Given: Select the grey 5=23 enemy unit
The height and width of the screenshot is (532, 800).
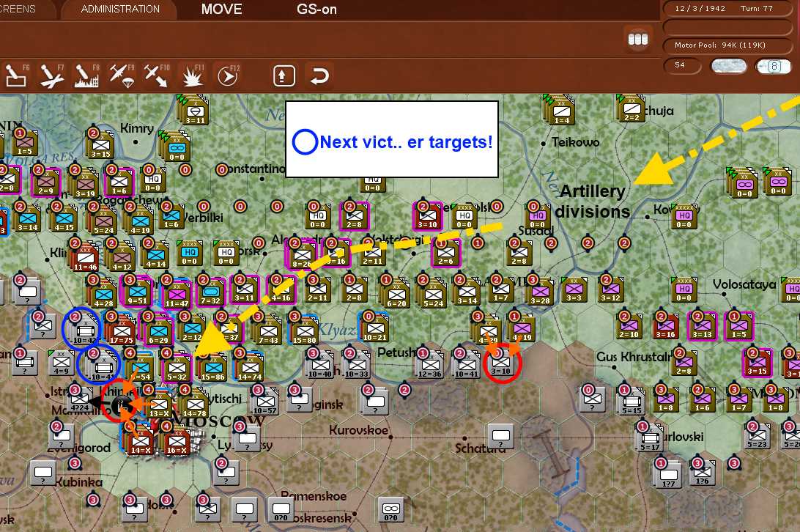Looking at the screenshot, I should pyautogui.click(x=758, y=435).
